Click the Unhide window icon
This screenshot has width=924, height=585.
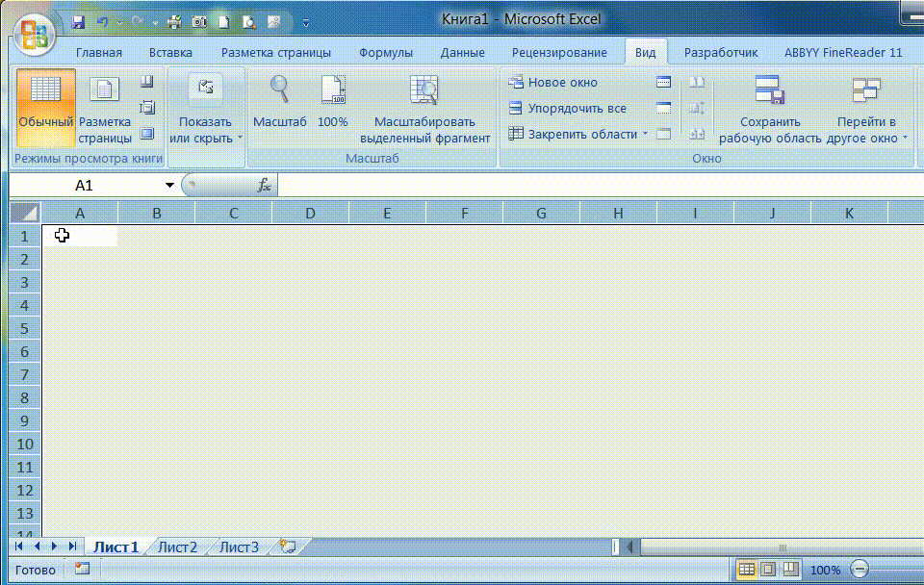coord(663,134)
